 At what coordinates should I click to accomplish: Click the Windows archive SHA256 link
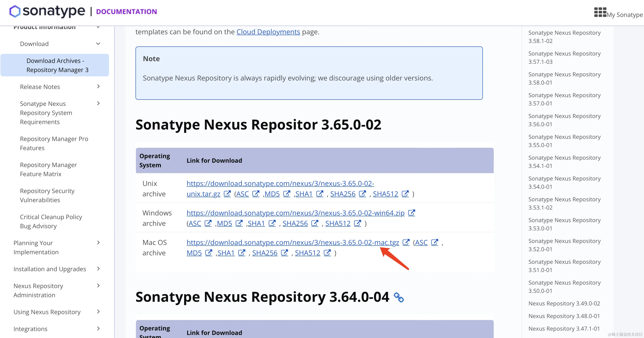point(295,223)
